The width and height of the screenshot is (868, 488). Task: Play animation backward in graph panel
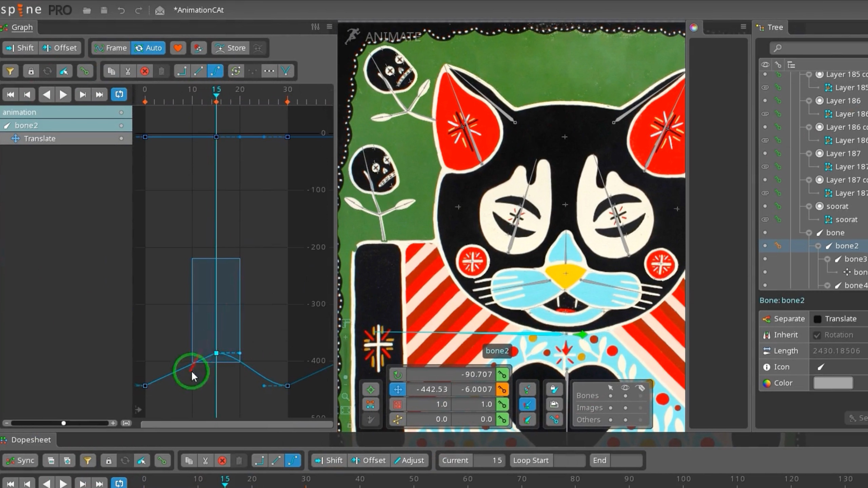click(x=46, y=95)
